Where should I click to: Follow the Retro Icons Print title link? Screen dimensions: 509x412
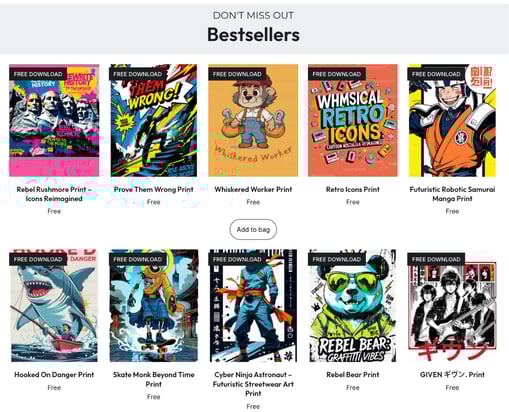[x=353, y=189]
